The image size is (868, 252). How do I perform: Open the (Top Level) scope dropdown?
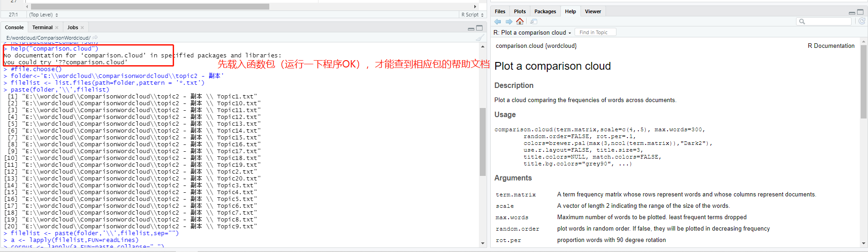tap(44, 15)
